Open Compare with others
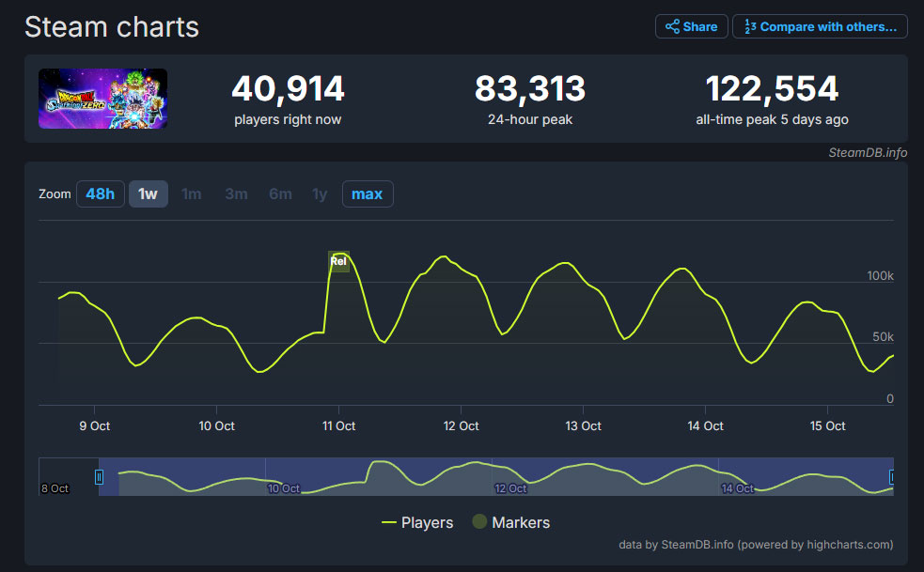Viewport: 924px width, 572px height. click(x=820, y=26)
